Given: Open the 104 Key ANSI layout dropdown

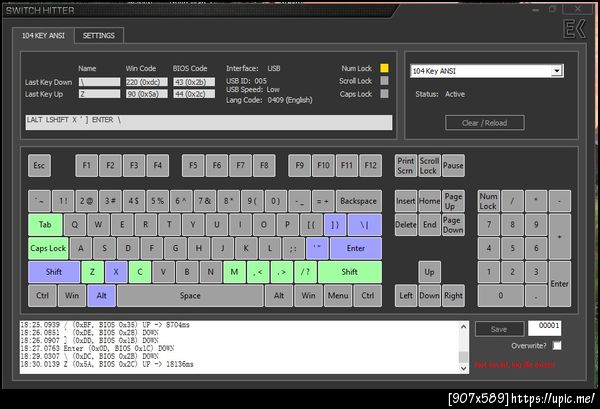Looking at the screenshot, I should [x=486, y=71].
